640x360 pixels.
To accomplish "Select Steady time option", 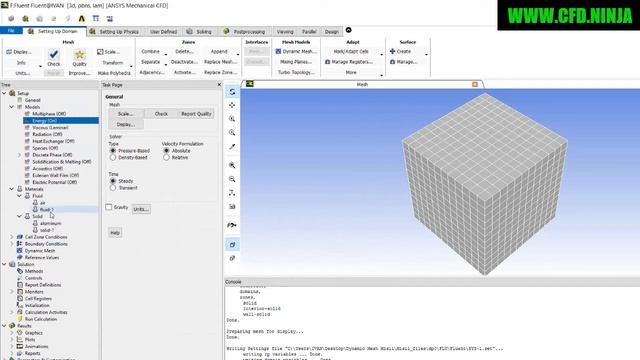I will (113, 181).
